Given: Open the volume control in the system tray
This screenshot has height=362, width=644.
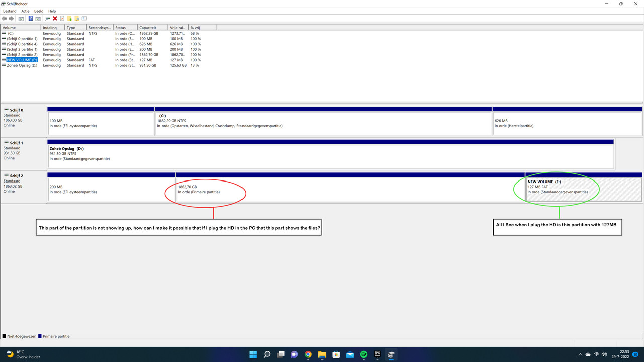Looking at the screenshot, I should [604, 354].
